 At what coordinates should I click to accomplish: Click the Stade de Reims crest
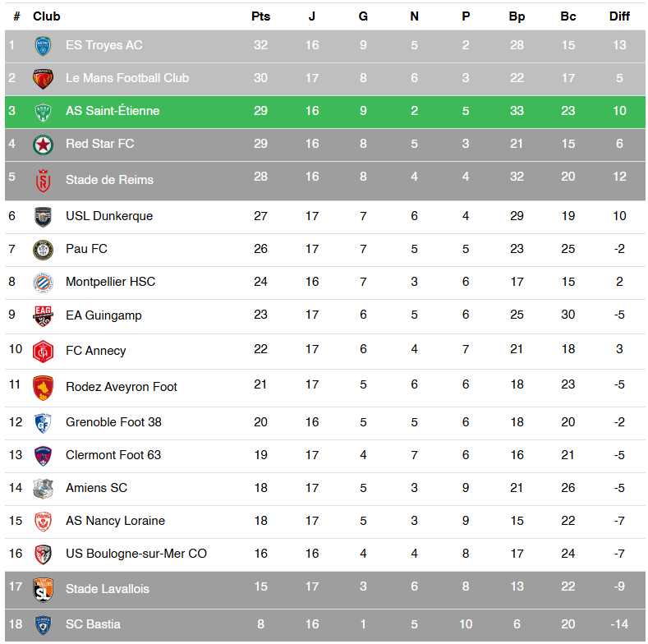[x=43, y=181]
